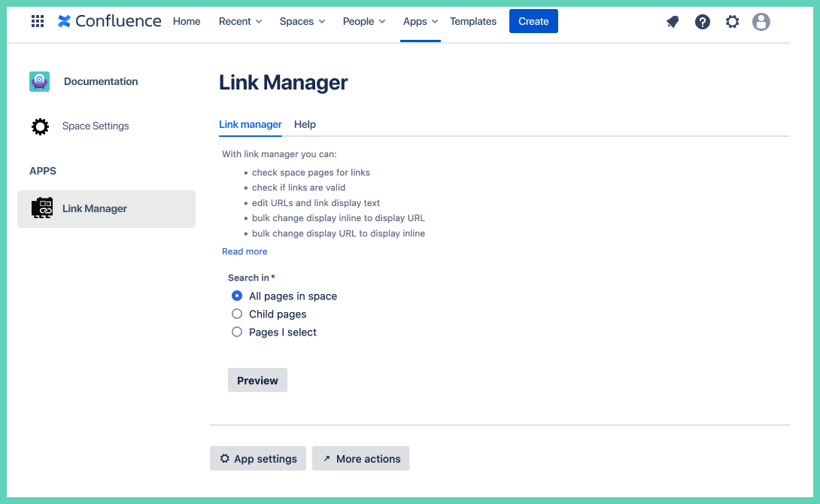Open notifications via the flag icon
The width and height of the screenshot is (820, 504).
click(x=672, y=22)
